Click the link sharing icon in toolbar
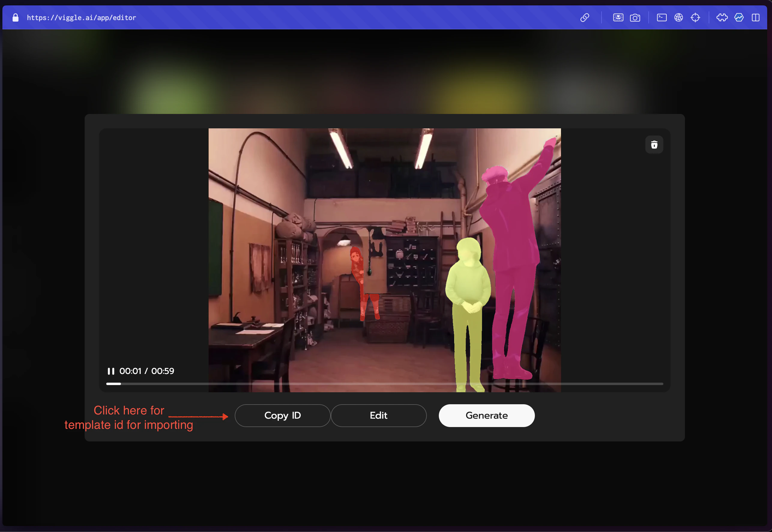772x532 pixels. coord(586,17)
